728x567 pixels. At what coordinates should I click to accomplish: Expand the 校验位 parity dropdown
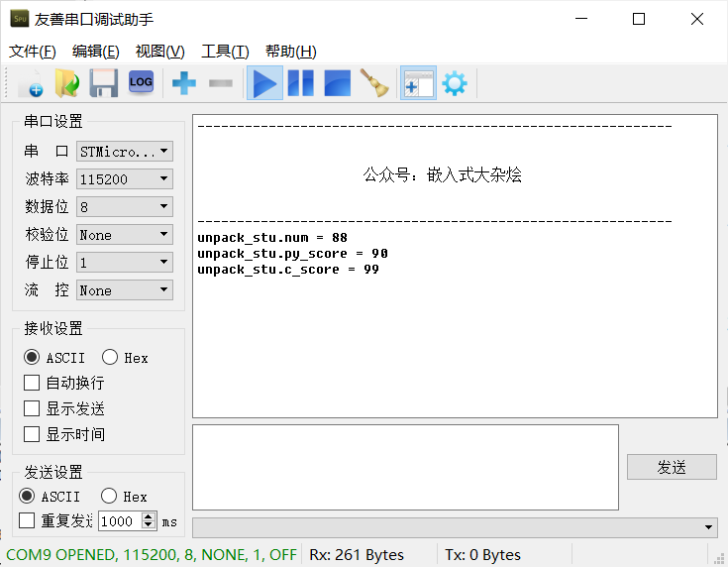pyautogui.click(x=125, y=235)
